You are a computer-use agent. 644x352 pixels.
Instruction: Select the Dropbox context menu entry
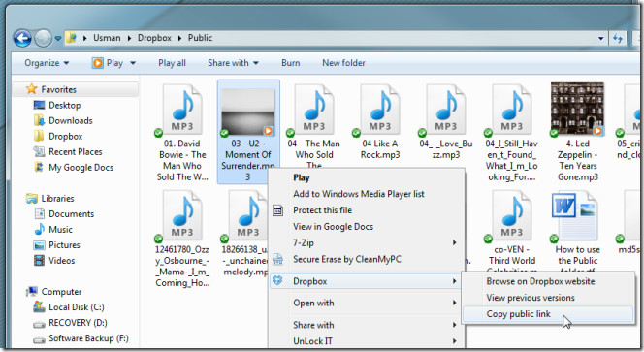pos(366,281)
